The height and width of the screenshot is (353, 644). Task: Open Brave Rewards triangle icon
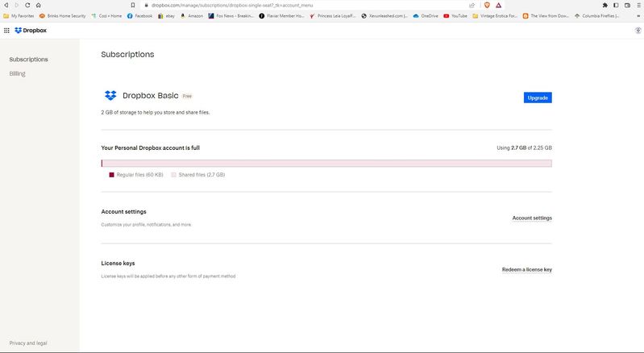click(x=498, y=6)
